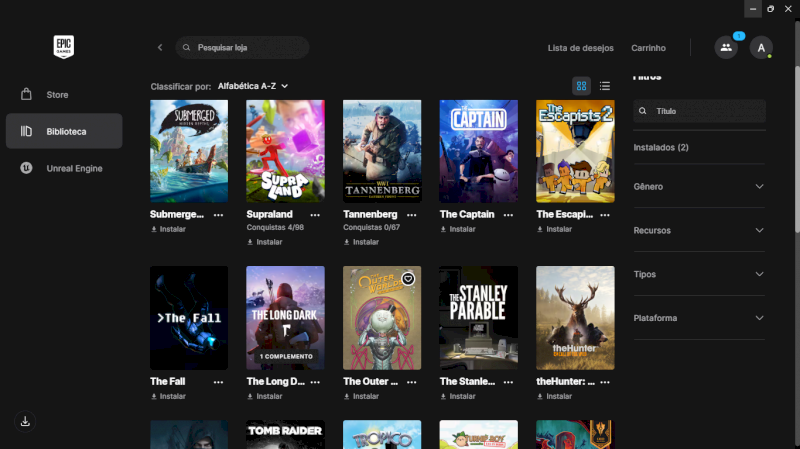Open The Captain game cover
This screenshot has width=800, height=449.
pos(479,151)
